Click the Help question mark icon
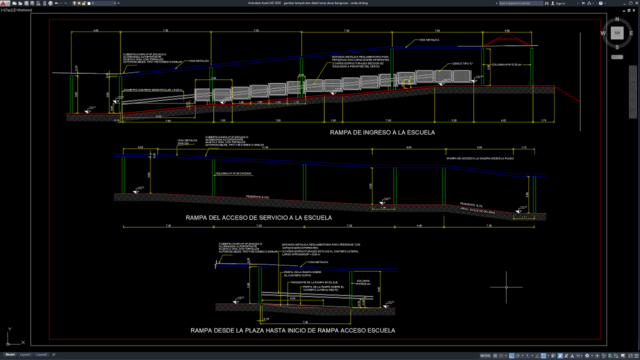This screenshot has width=640, height=360. [601, 3]
